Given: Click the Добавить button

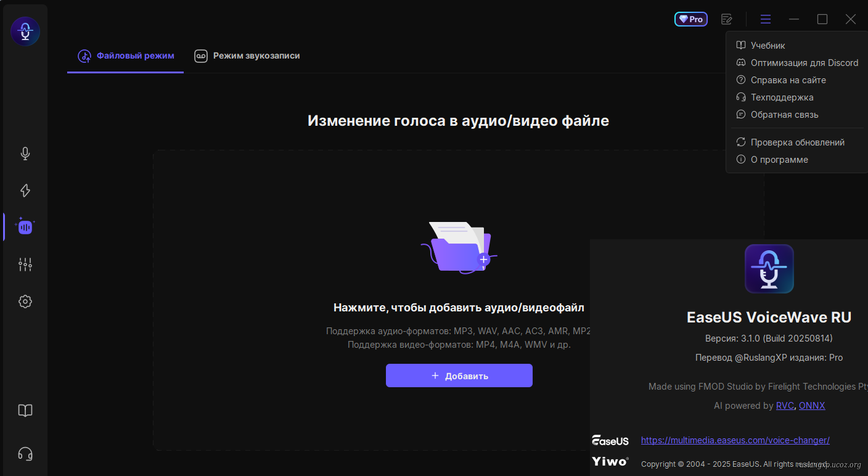Looking at the screenshot, I should tap(459, 375).
